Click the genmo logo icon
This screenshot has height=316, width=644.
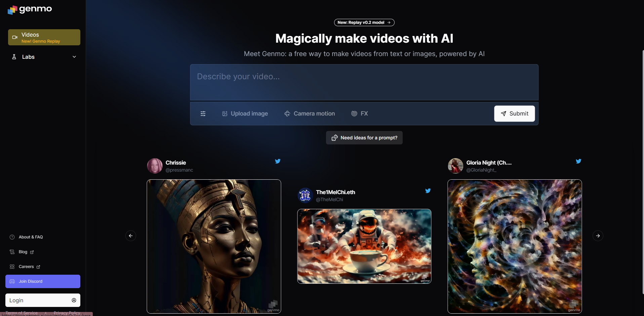(x=12, y=10)
